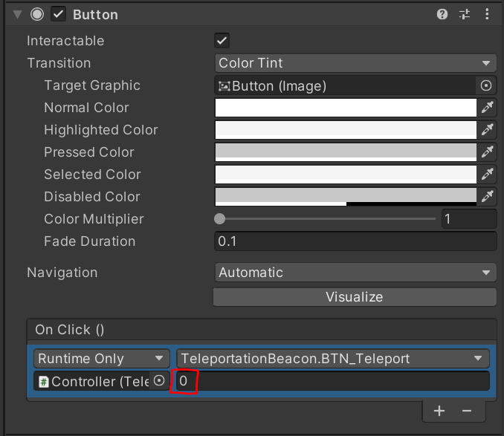Click the Disabled Color eyedropper
Viewport: 504px width, 436px height.
coord(487,197)
